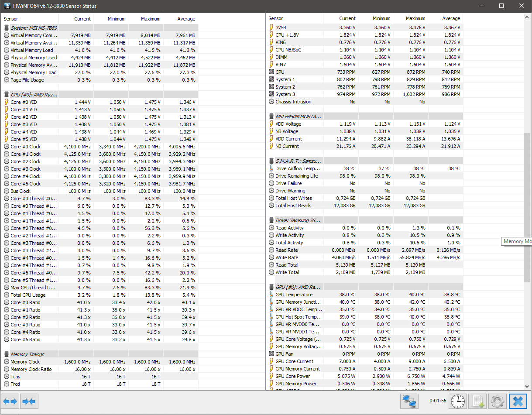This screenshot has height=415, width=532.
Task: Click the collapse columns arrows button
Action: (29, 401)
